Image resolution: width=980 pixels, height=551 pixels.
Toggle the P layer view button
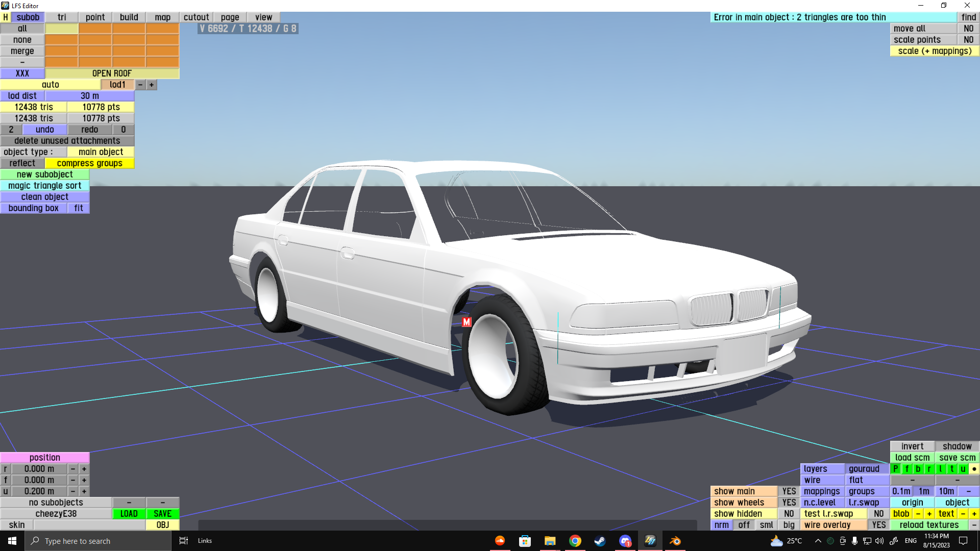coord(896,469)
